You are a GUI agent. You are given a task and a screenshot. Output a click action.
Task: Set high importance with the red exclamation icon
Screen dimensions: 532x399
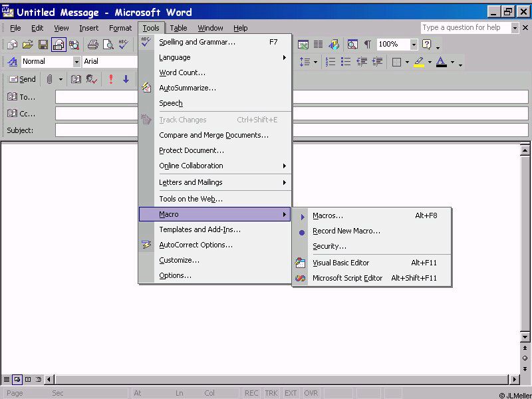110,79
